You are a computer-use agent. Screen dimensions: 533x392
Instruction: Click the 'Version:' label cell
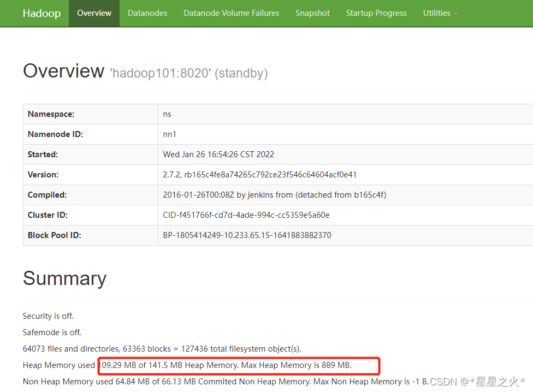[x=91, y=175]
